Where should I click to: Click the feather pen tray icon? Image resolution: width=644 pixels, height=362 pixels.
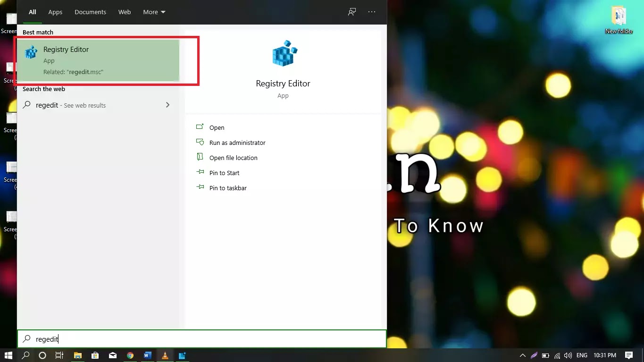(x=534, y=355)
